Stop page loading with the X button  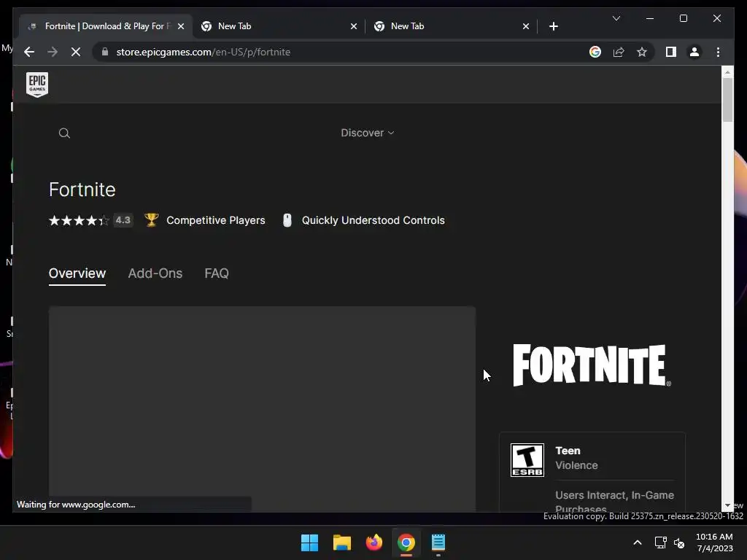pos(76,52)
